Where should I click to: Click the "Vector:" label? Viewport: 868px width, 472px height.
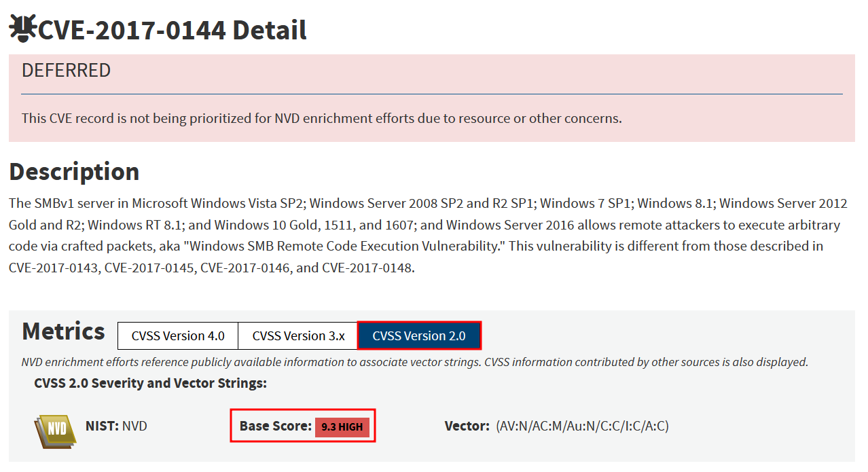click(467, 426)
